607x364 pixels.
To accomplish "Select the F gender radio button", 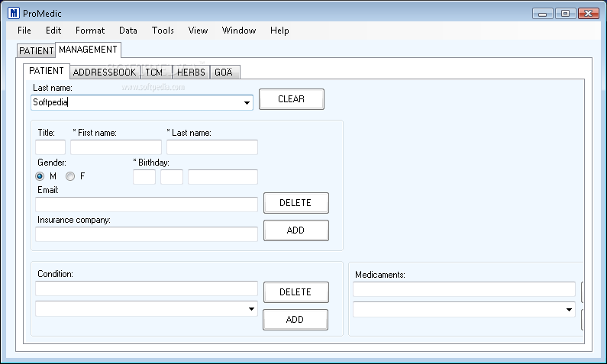I will 70,176.
